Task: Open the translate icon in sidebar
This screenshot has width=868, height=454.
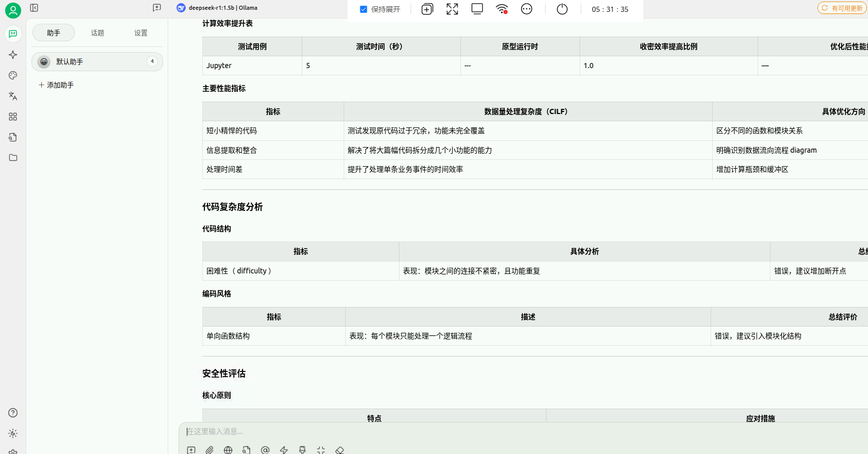Action: click(13, 96)
